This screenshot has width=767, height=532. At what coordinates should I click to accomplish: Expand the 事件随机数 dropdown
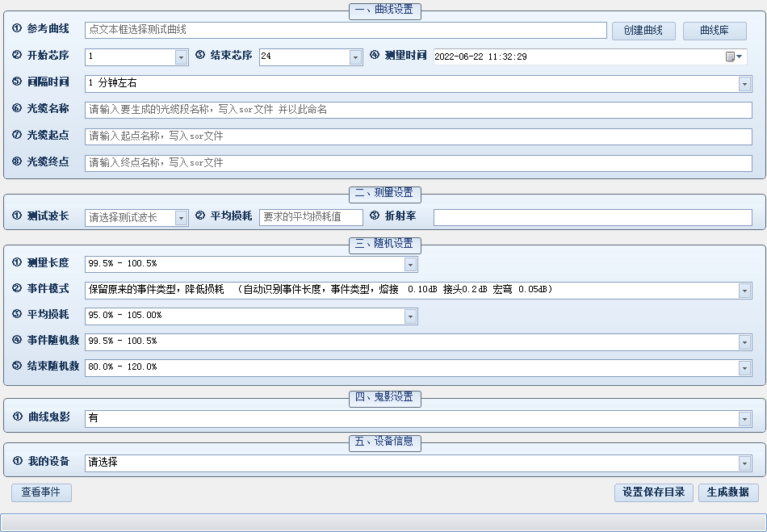744,342
